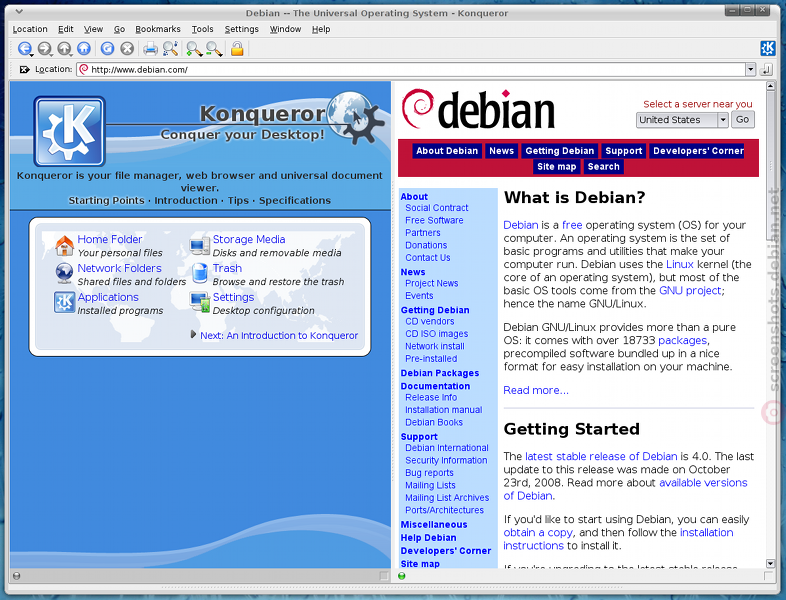Click into the Location URL input field
786x600 pixels.
pyautogui.click(x=411, y=69)
